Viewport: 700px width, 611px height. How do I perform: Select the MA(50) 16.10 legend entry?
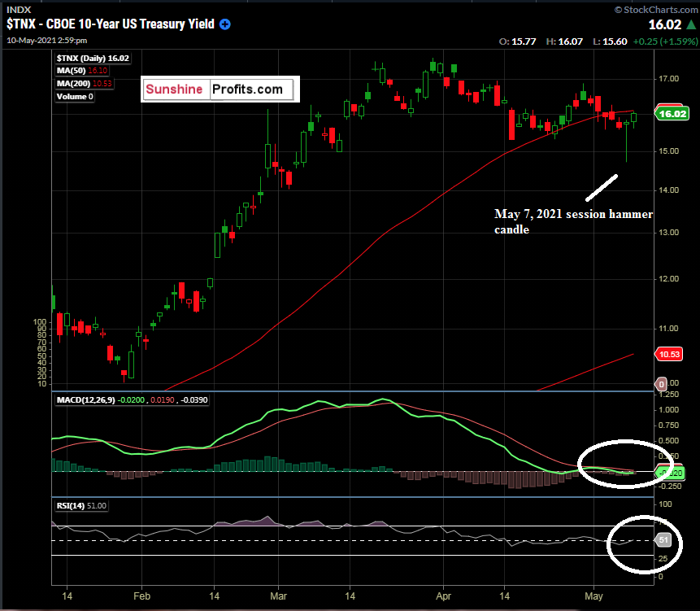[x=81, y=71]
